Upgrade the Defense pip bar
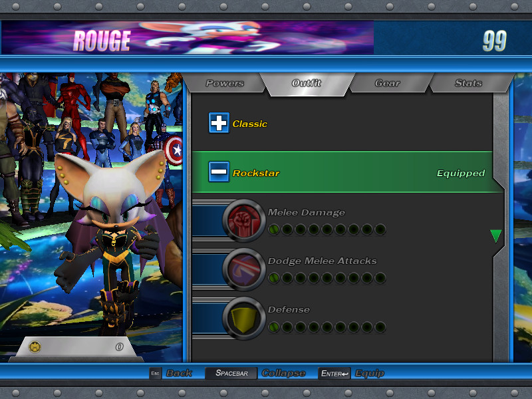 (327, 327)
